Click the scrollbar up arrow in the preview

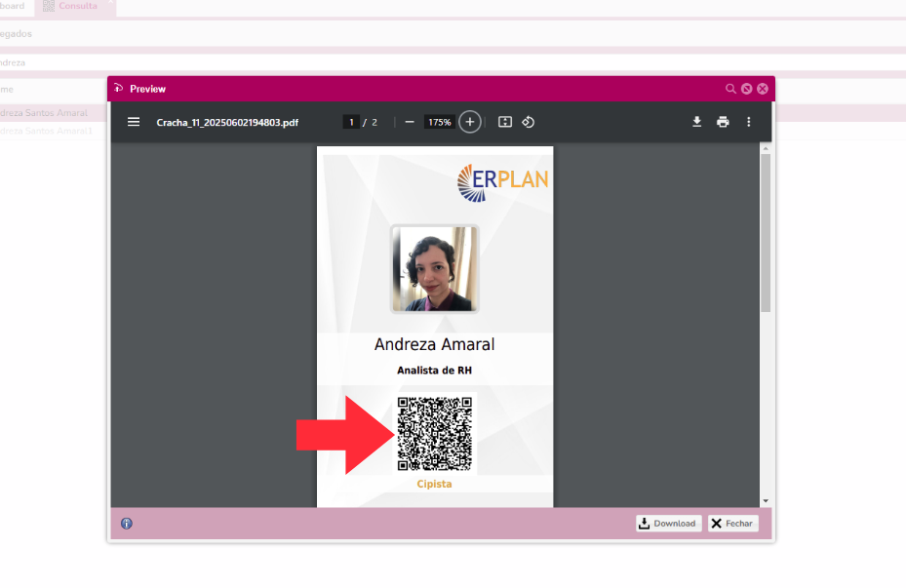(x=766, y=149)
